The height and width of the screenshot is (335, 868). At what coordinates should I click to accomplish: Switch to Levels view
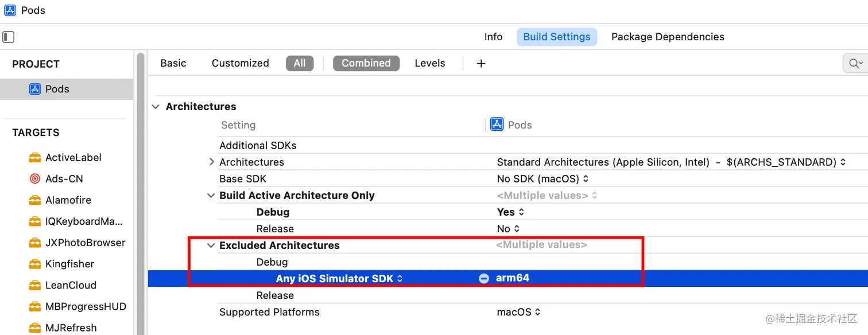[429, 63]
